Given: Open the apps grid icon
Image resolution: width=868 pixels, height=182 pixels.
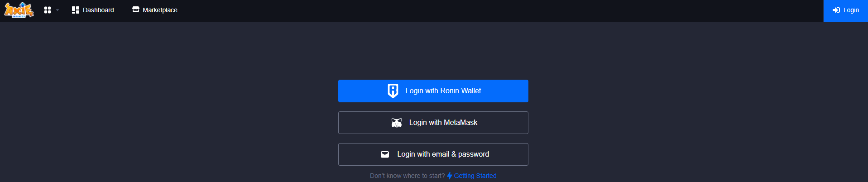Looking at the screenshot, I should [48, 10].
